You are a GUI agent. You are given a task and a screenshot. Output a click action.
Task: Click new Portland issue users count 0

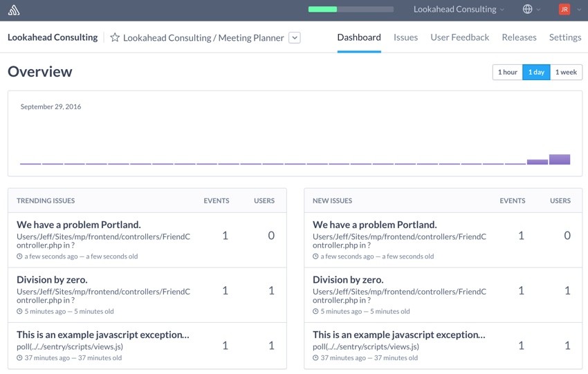click(567, 235)
